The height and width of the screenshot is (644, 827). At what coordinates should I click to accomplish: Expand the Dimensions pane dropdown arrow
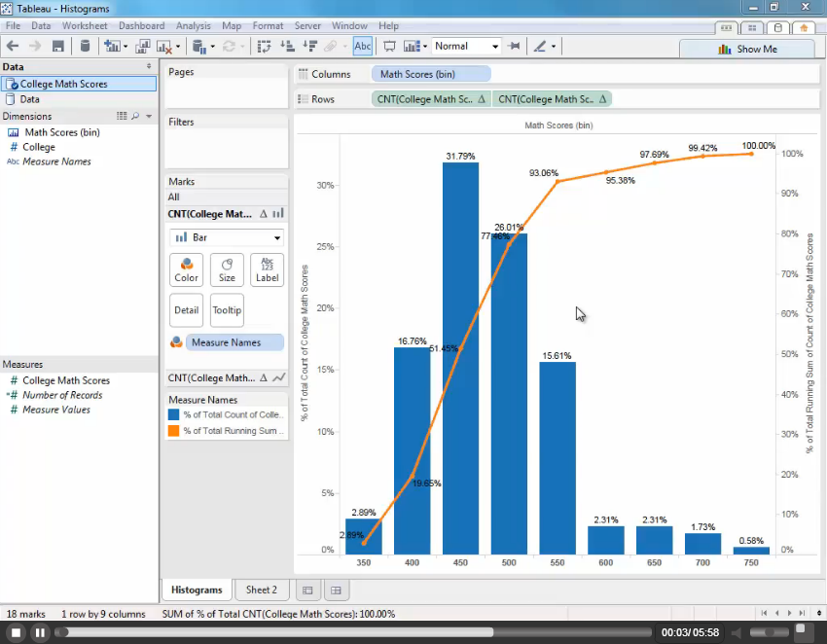pos(149,116)
